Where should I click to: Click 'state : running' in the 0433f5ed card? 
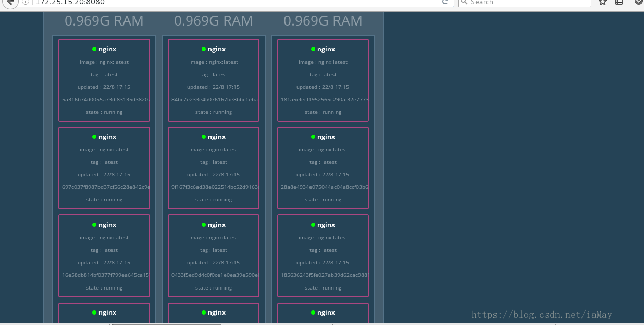click(214, 288)
